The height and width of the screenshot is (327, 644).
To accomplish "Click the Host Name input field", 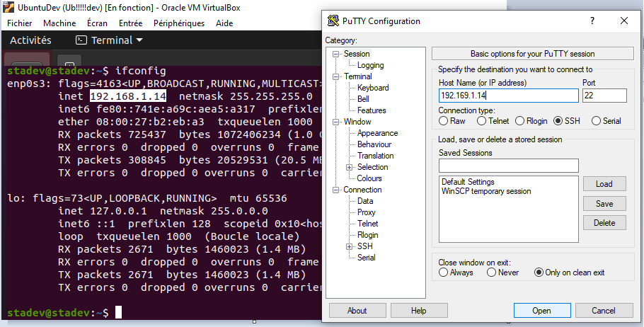I will coord(507,96).
